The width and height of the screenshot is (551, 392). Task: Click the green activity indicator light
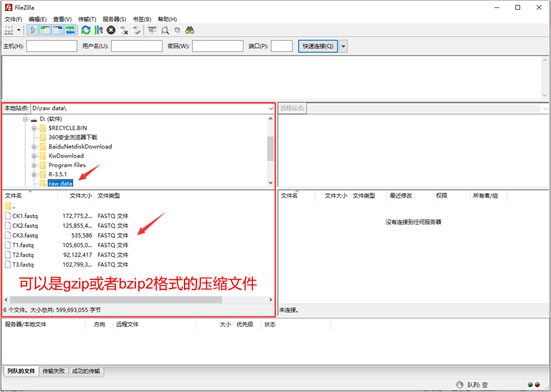tap(530, 385)
